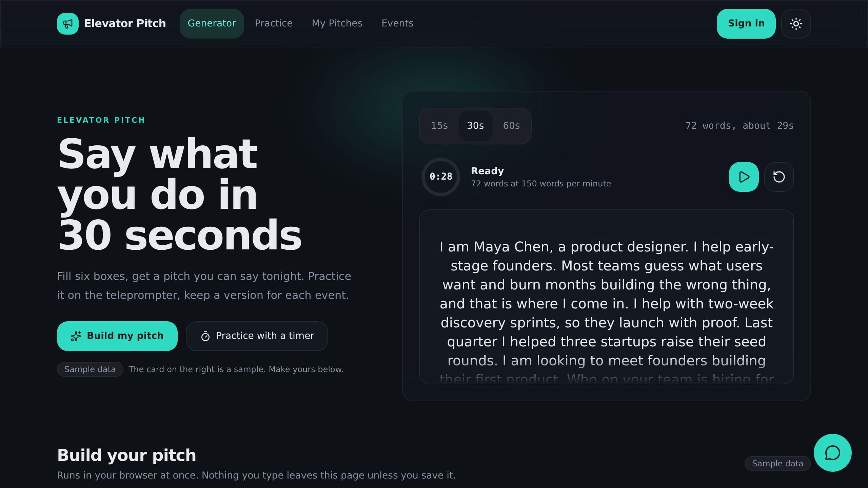Click the 'Fill six boxes' description paragraph
The width and height of the screenshot is (868, 488).
pyautogui.click(x=204, y=286)
